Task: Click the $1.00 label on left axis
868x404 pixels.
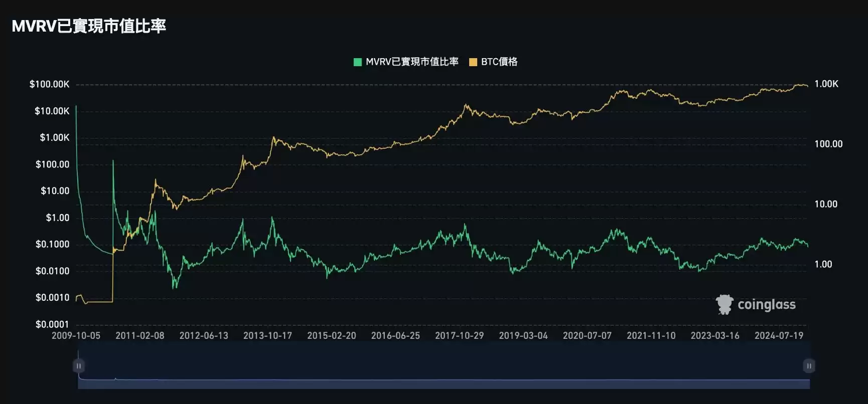Action: tap(57, 218)
